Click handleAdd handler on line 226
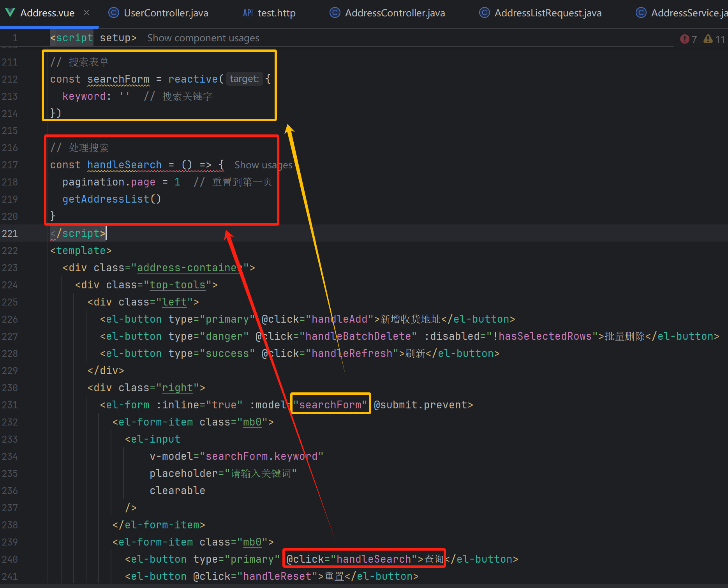The height and width of the screenshot is (588, 728). (x=340, y=319)
